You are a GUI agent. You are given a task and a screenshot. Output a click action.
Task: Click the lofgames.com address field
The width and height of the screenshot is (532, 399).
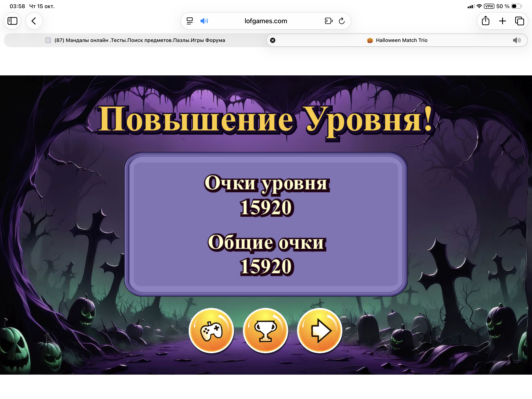[266, 21]
